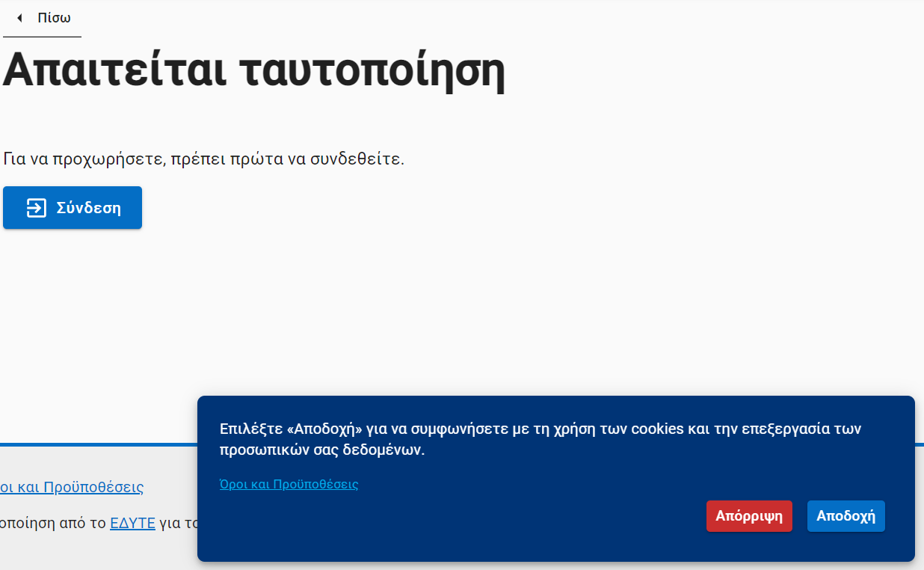Image resolution: width=924 pixels, height=570 pixels.
Task: Open Όροι και Προϋποθέσεις link in cookie banner
Action: [x=289, y=484]
